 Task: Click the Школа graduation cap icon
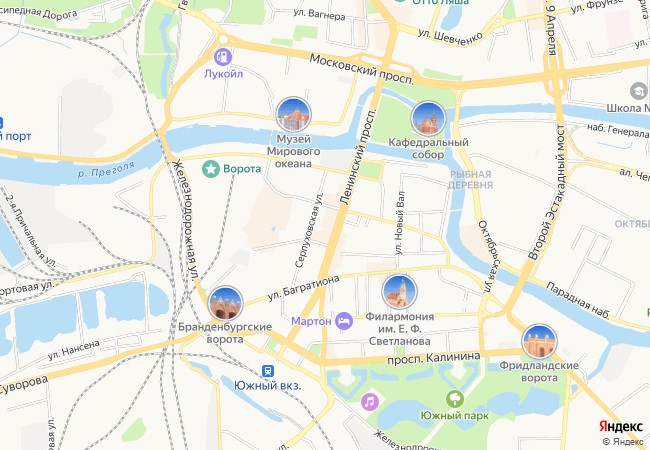[x=638, y=91]
